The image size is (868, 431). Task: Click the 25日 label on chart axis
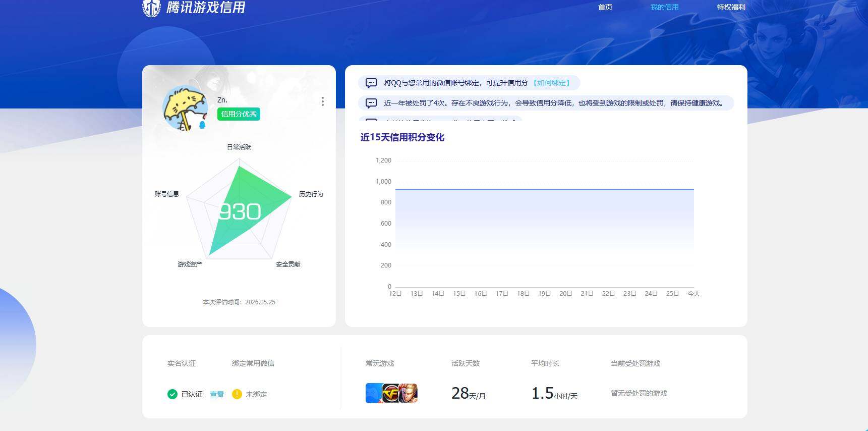(x=672, y=294)
